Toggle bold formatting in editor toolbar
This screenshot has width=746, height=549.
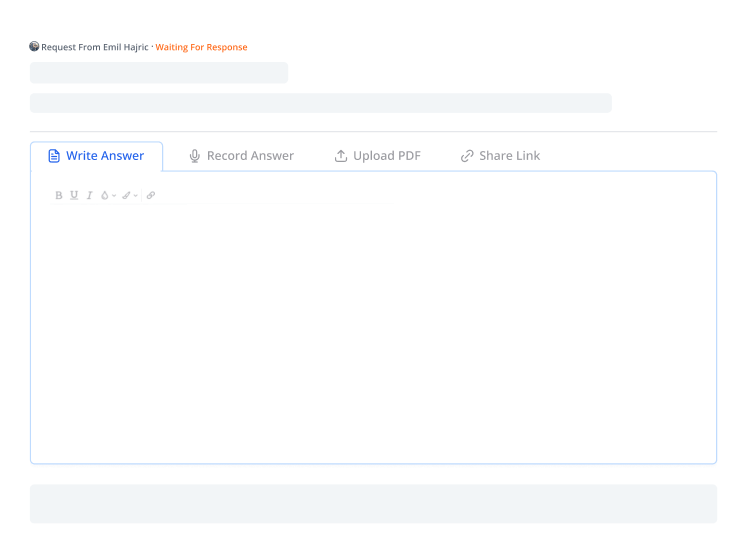[x=59, y=195]
